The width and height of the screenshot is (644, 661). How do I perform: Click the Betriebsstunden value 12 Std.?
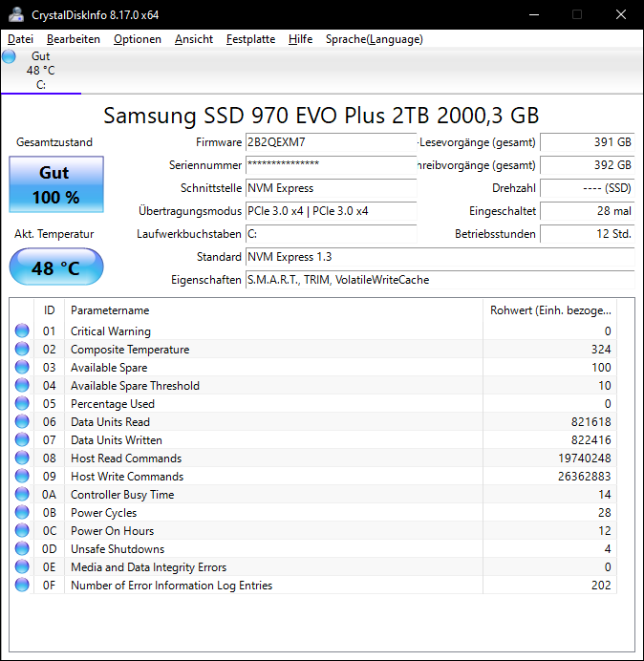[587, 234]
